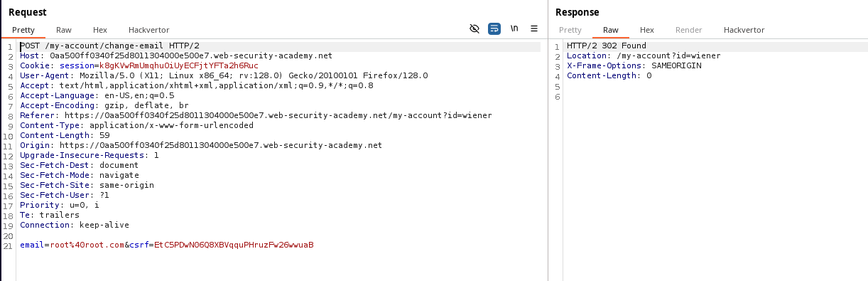
Task: Click the User-Agent header line
Action: [224, 75]
